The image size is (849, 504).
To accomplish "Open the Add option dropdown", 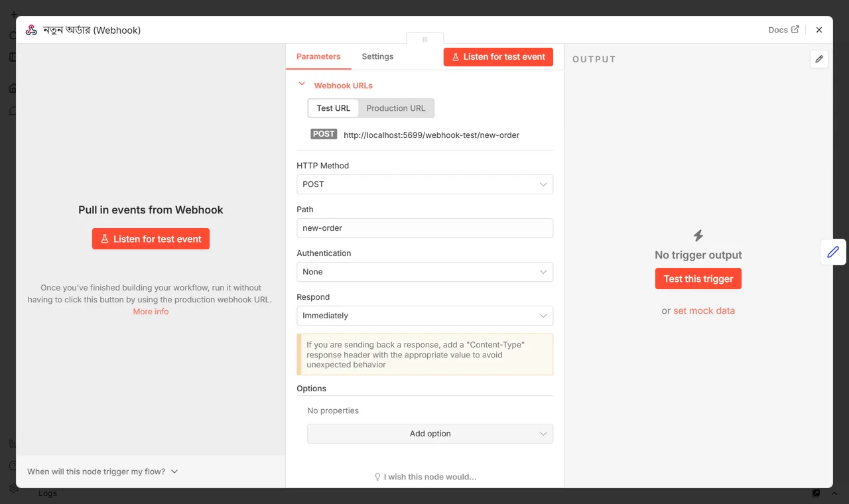I will tap(430, 434).
